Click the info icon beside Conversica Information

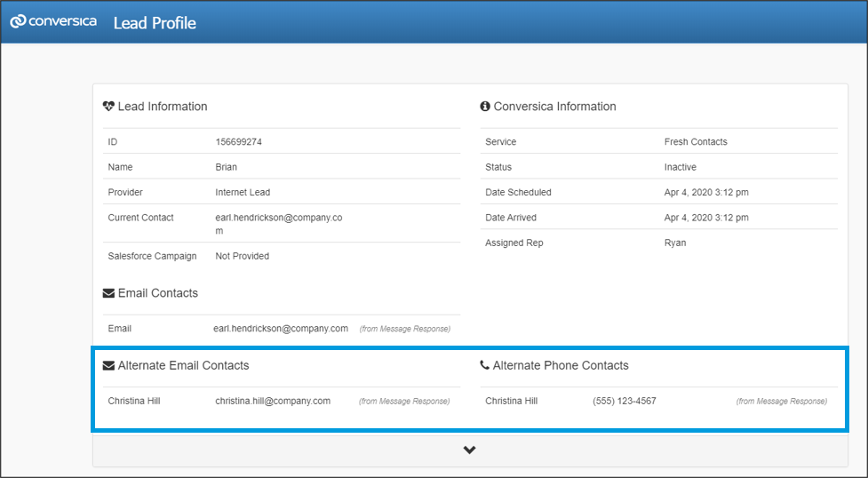point(485,107)
